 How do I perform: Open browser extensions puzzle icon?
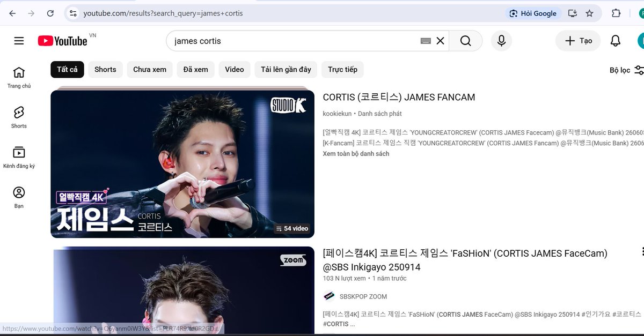(x=616, y=13)
